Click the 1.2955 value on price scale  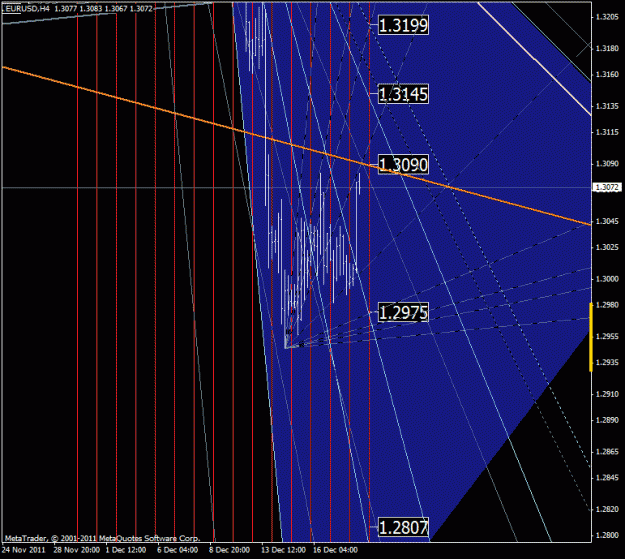[607, 336]
